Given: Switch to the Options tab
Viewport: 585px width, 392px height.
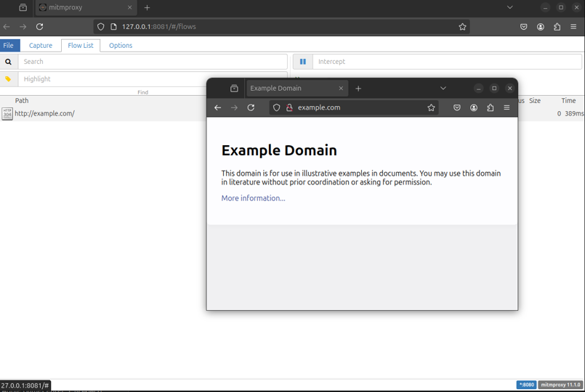Looking at the screenshot, I should (121, 45).
